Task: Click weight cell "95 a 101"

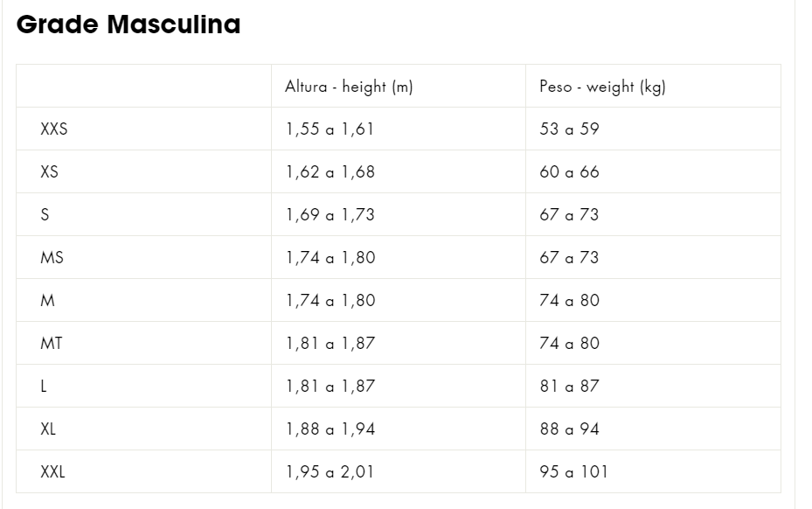Action: 573,472
